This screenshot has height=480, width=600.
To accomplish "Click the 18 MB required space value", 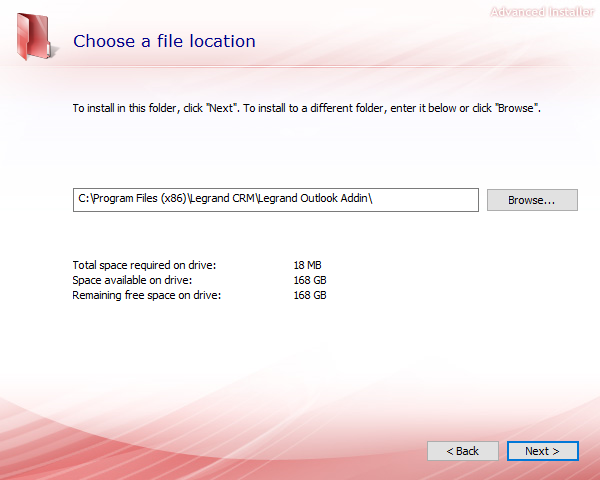I will click(x=306, y=265).
